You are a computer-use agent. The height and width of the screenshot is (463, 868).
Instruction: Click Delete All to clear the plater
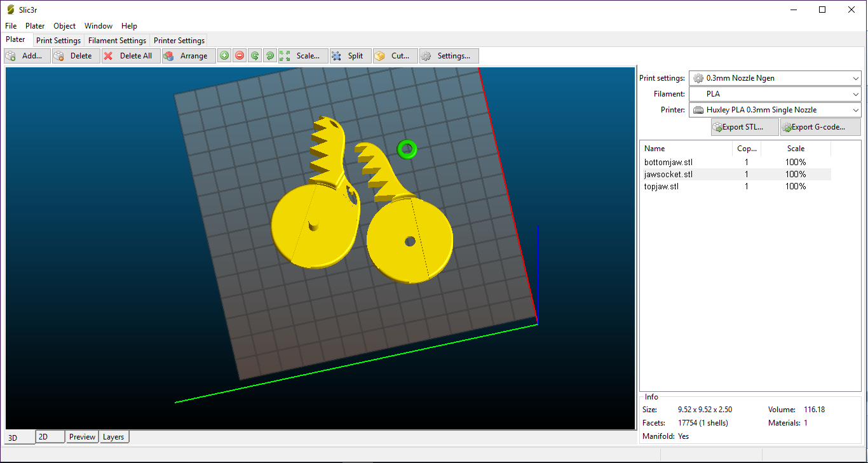(131, 56)
